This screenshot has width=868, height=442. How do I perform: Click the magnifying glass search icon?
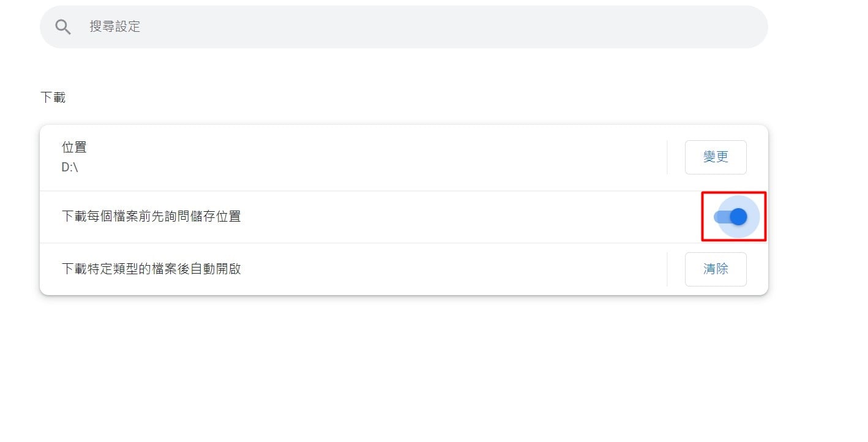tap(63, 27)
